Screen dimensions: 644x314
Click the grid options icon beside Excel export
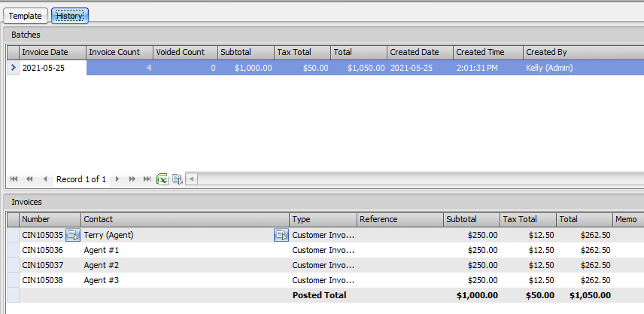pyautogui.click(x=178, y=179)
